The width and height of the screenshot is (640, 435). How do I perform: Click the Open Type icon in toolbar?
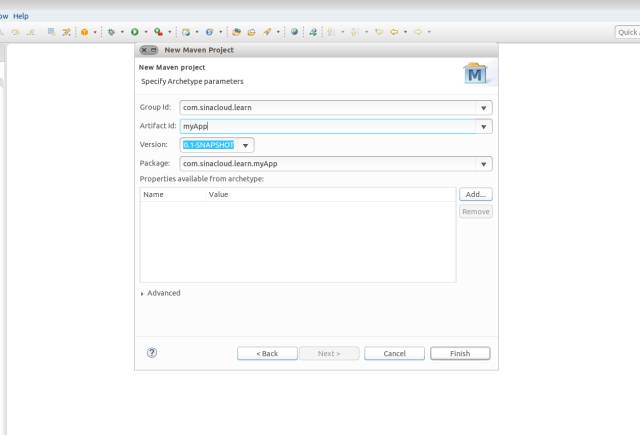[x=236, y=32]
